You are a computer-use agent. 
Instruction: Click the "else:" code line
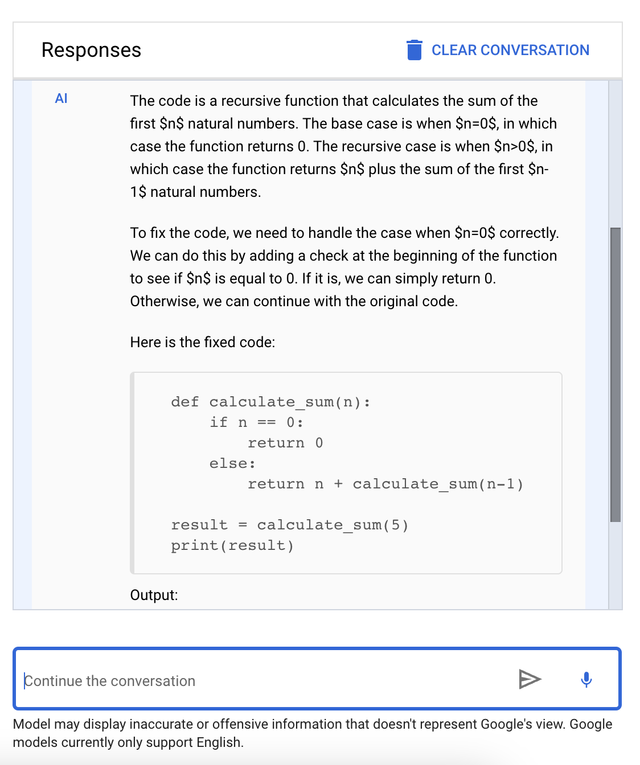(x=233, y=463)
